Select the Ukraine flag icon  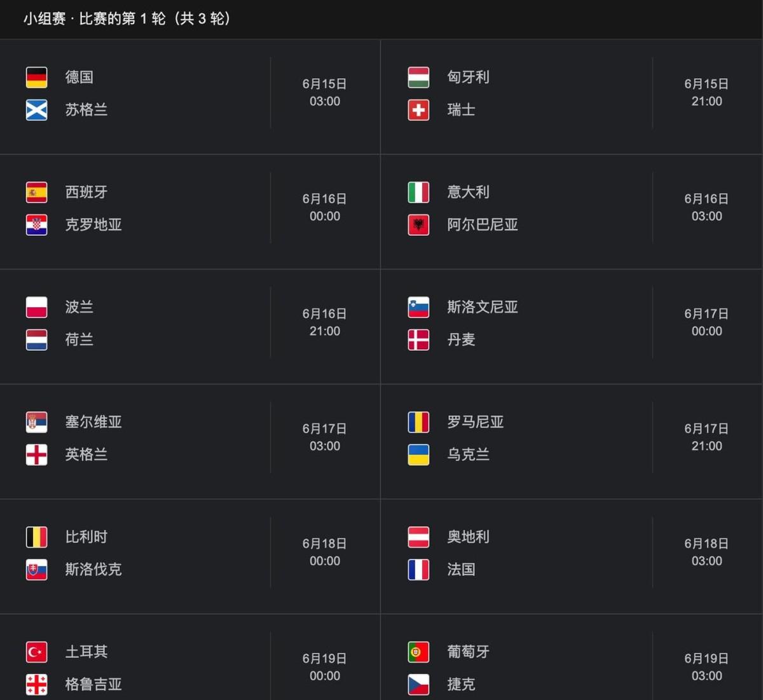click(x=418, y=455)
